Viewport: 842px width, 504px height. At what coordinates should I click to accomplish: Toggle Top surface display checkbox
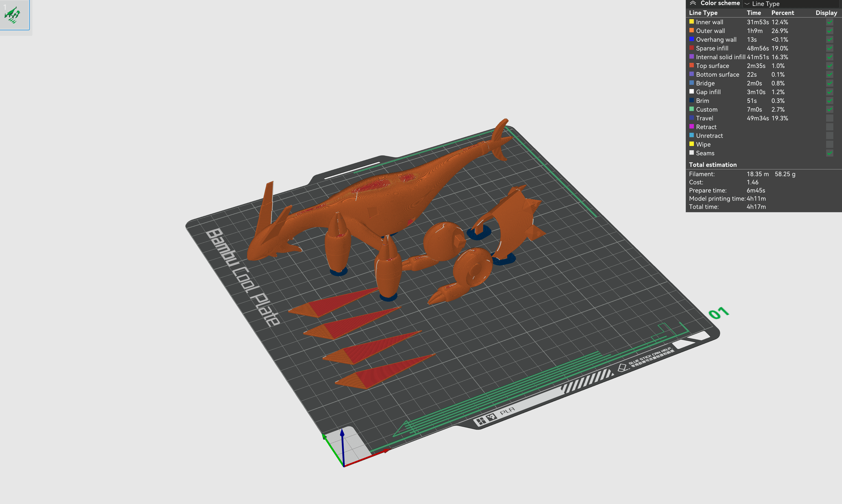point(829,66)
